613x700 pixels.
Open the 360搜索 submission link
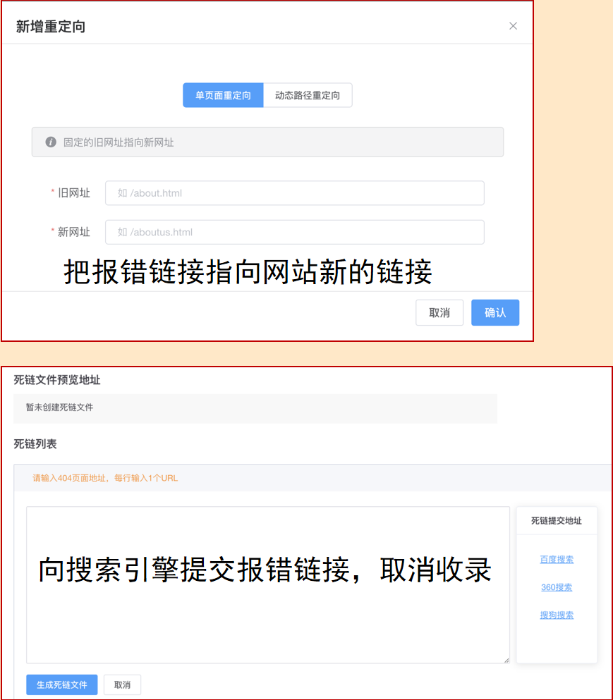[x=557, y=587]
